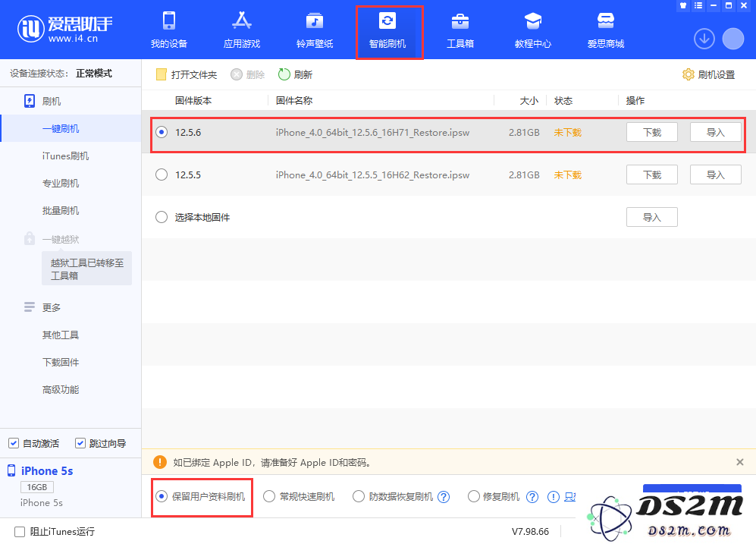Click the disabled 删除 toolbar item
The width and height of the screenshot is (756, 544).
[248, 74]
